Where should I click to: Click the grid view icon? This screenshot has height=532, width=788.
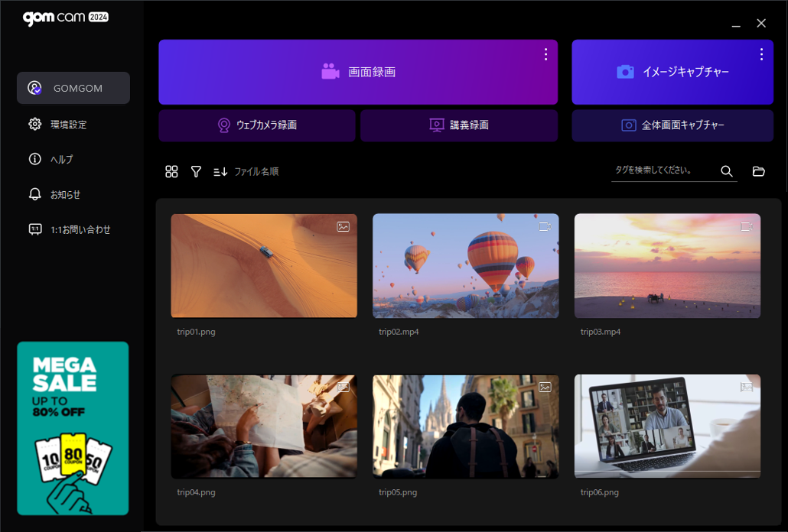click(171, 172)
